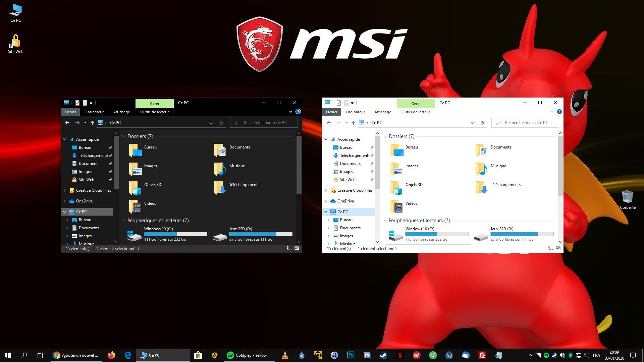Open Steam from the taskbar
The image size is (644, 362).
point(383,355)
